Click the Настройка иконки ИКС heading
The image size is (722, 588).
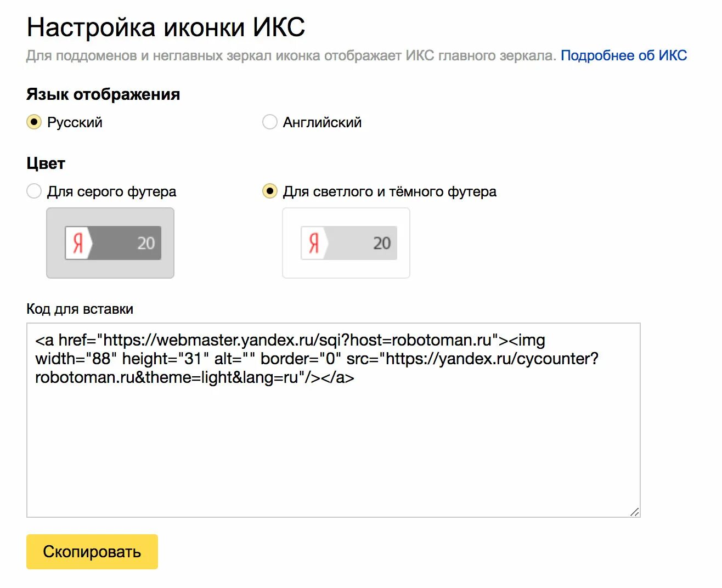[166, 27]
